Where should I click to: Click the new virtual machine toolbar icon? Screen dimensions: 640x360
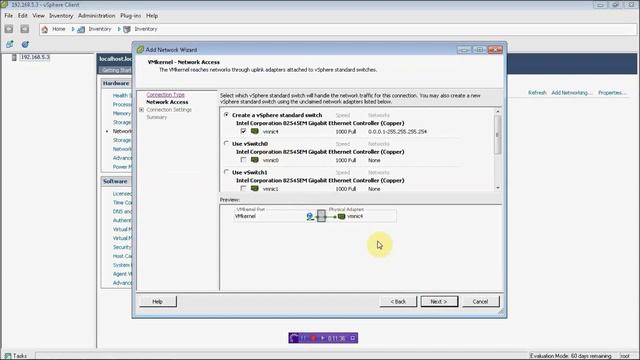coord(9,44)
